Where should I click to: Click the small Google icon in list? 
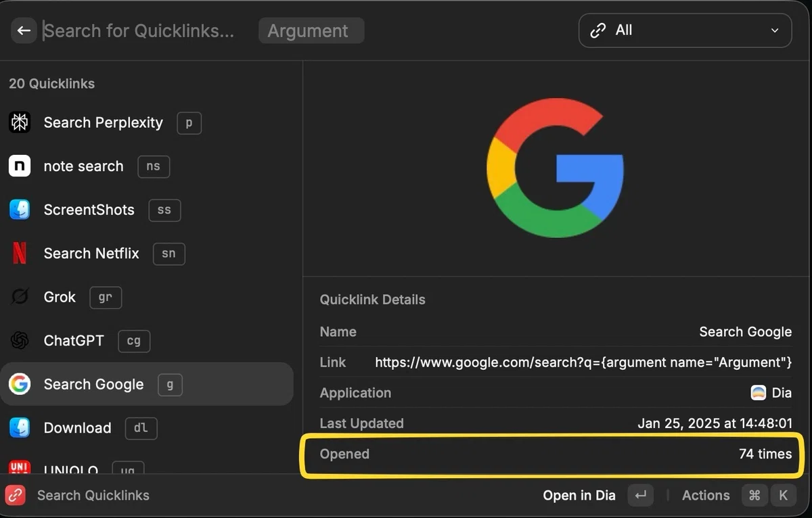(x=20, y=384)
